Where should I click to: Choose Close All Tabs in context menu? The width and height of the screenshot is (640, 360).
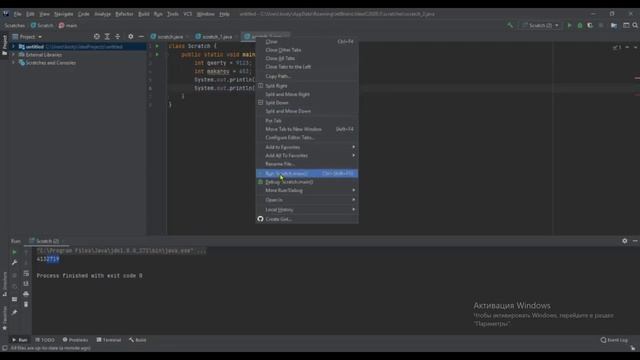(307, 58)
